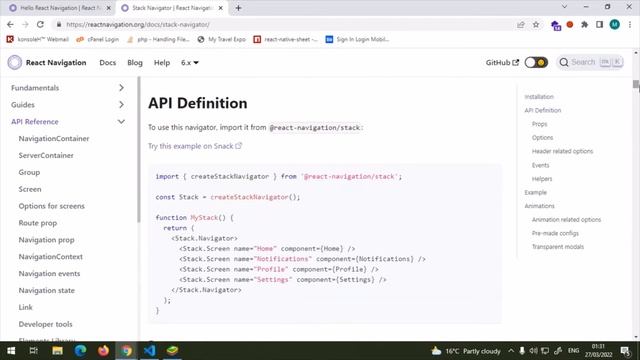Image resolution: width=640 pixels, height=360 pixels.
Task: Open konsoleH Webmail bookmark
Action: pyautogui.click(x=38, y=39)
